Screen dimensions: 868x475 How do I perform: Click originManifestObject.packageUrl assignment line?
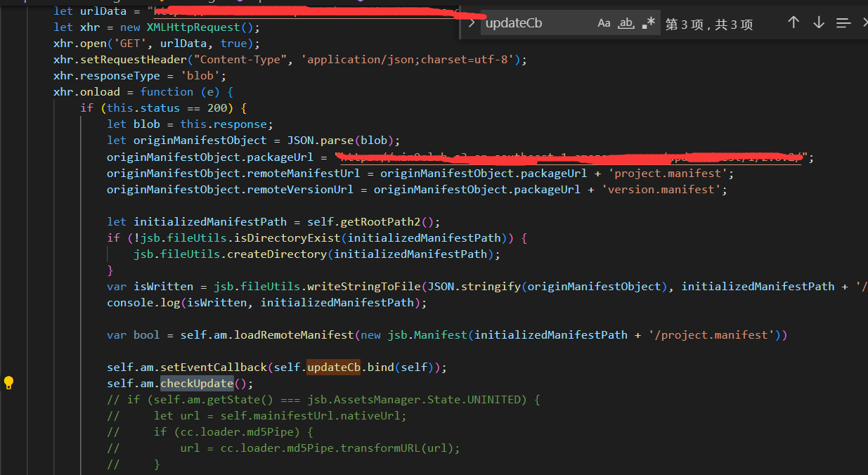(460, 156)
